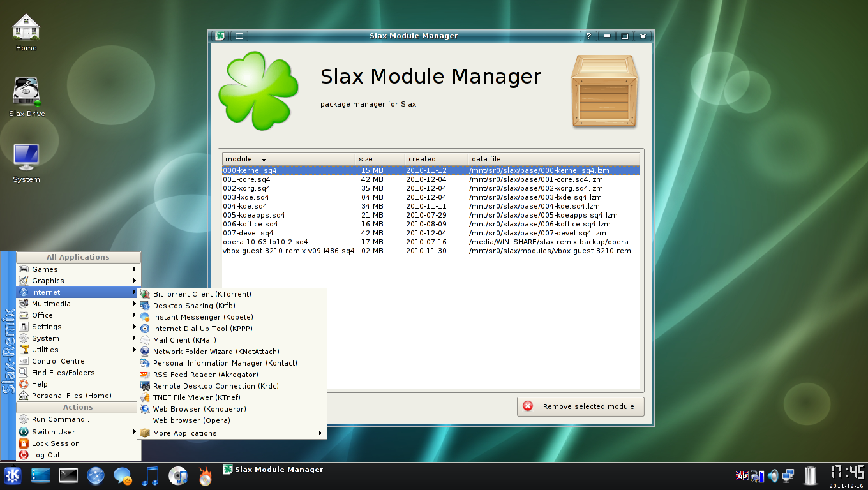This screenshot has height=490, width=868.
Task: Open the CD with music note icon
Action: 178,476
